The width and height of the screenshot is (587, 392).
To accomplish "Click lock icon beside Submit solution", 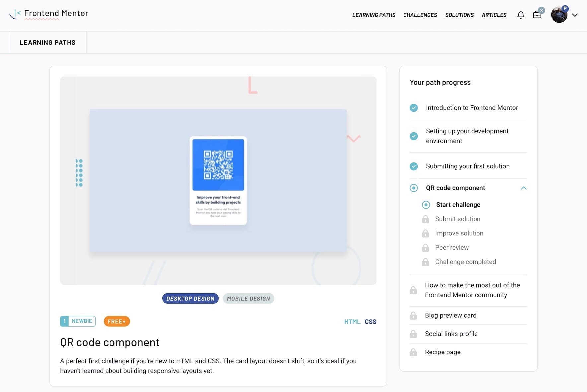I will pyautogui.click(x=425, y=219).
